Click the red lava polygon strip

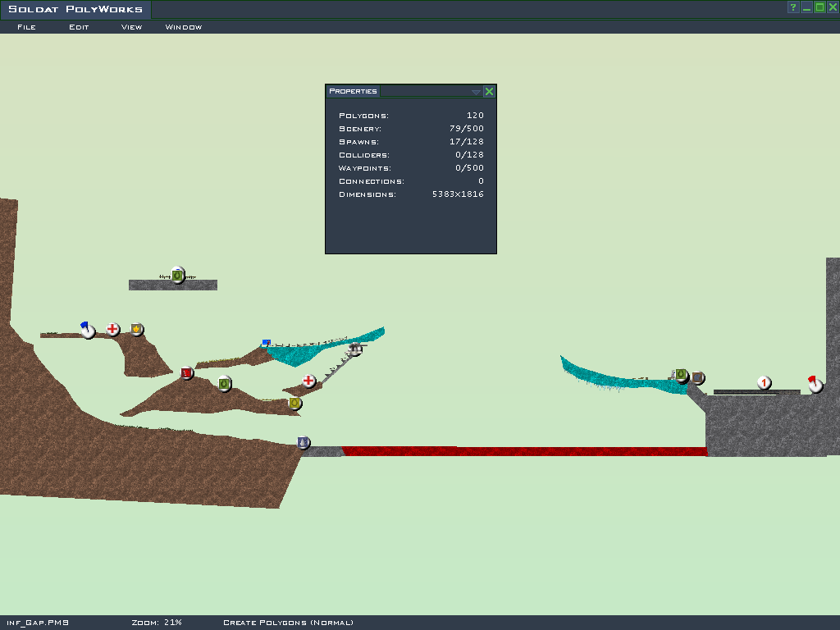point(525,451)
